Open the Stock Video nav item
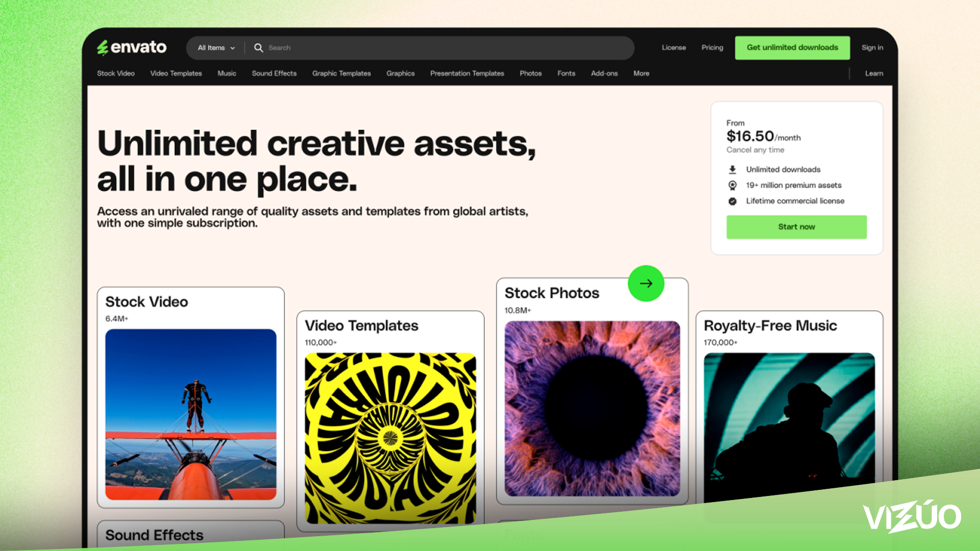Screen dimensions: 980x551 point(116,73)
